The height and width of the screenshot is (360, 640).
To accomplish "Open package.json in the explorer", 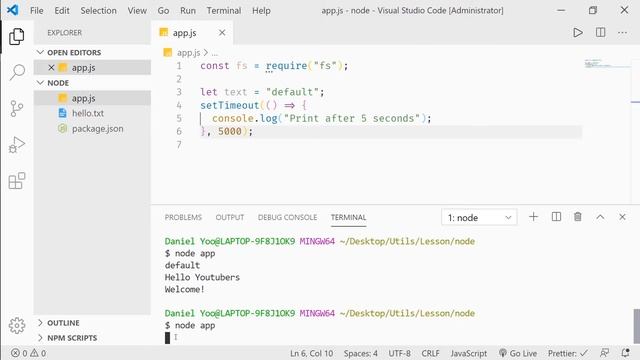I will click(97, 129).
